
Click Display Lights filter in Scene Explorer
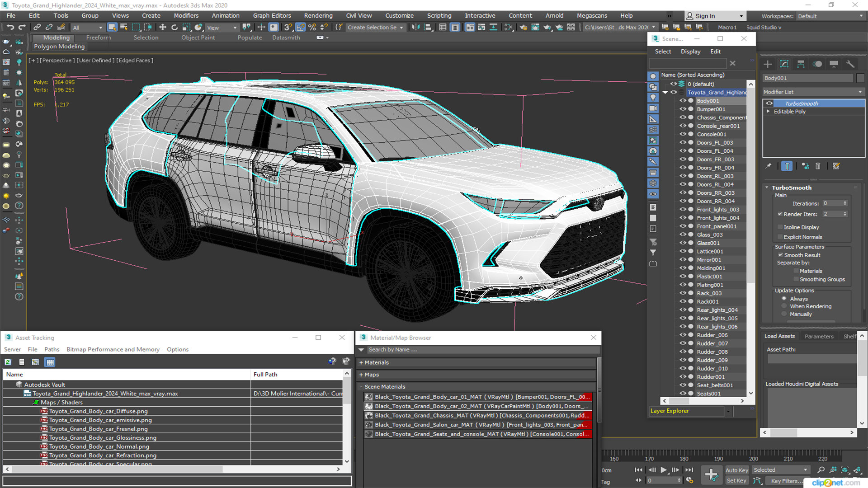coord(653,98)
